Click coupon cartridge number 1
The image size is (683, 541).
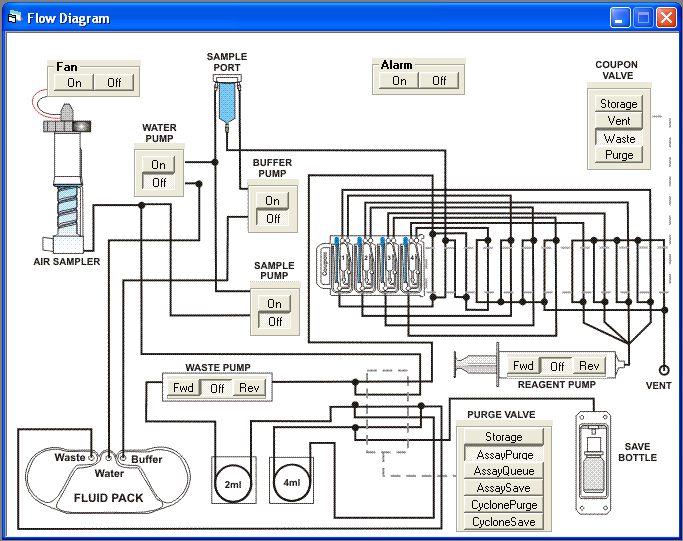pyautogui.click(x=343, y=265)
